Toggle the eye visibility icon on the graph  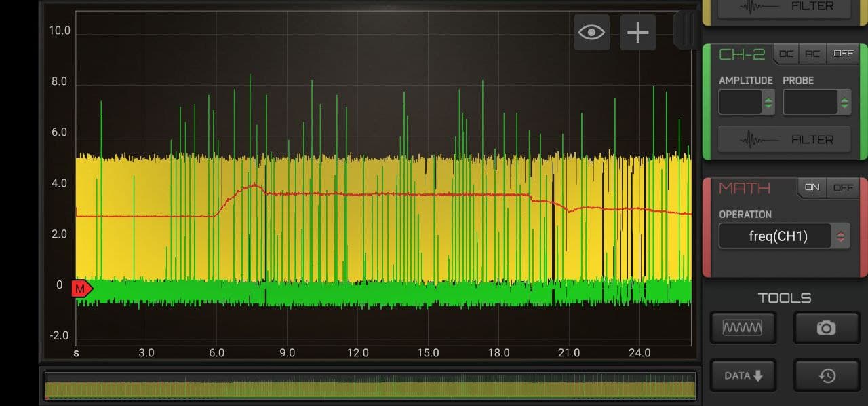pyautogui.click(x=591, y=32)
